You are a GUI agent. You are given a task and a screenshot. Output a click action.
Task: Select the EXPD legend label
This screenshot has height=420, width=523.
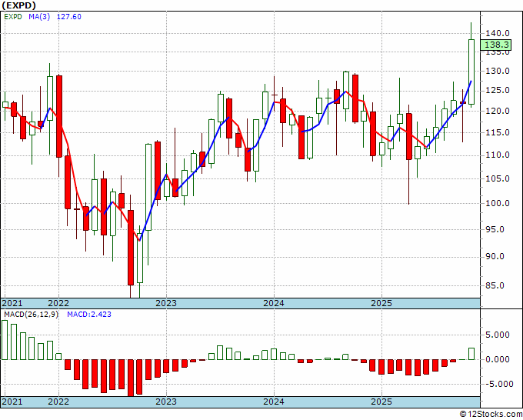(x=13, y=17)
